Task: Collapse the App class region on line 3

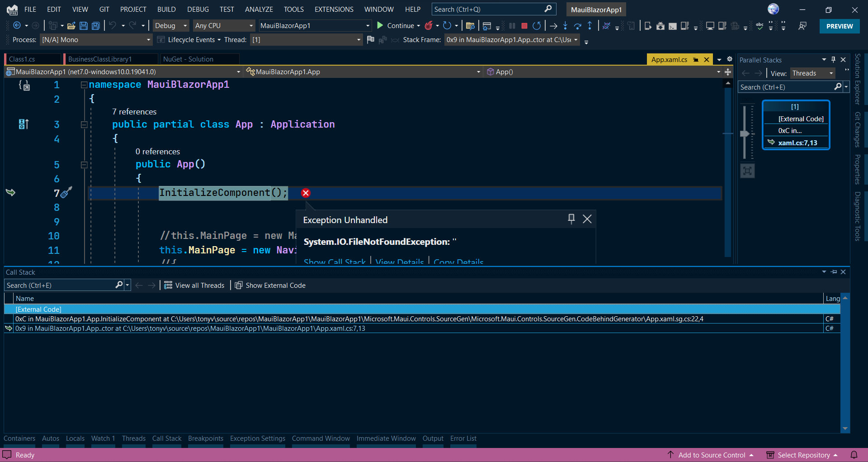Action: (x=84, y=124)
